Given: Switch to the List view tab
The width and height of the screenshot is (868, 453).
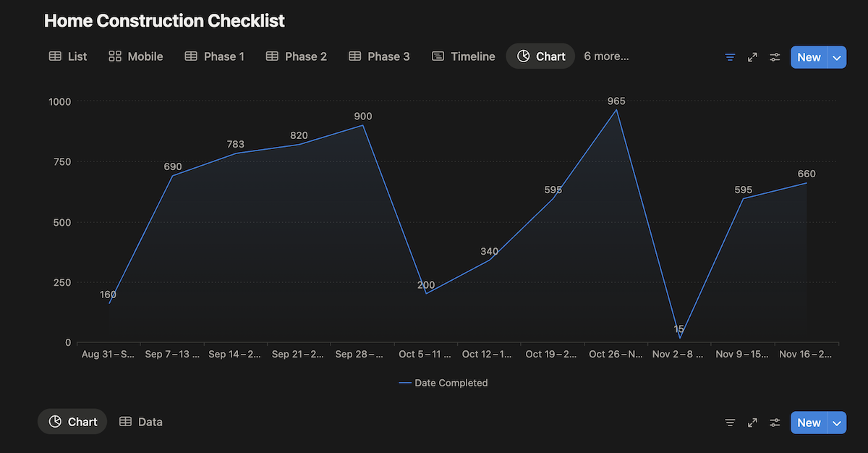Looking at the screenshot, I should (x=67, y=56).
